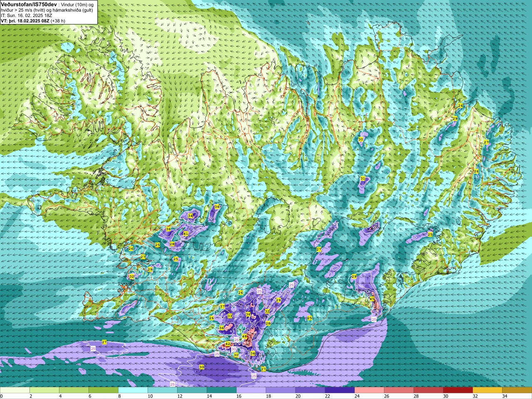Click the legend scale tick label '24'
The height and width of the screenshot is (399, 532).
(x=357, y=396)
